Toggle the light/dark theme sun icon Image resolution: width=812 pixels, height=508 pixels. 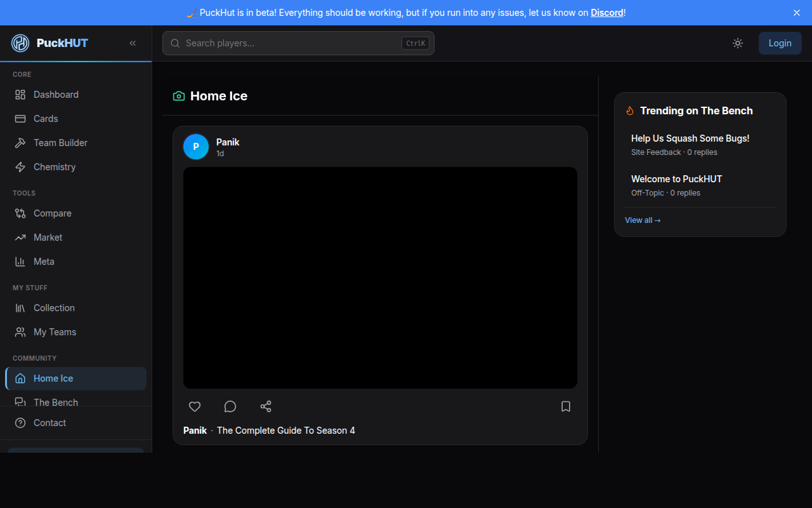tap(737, 43)
